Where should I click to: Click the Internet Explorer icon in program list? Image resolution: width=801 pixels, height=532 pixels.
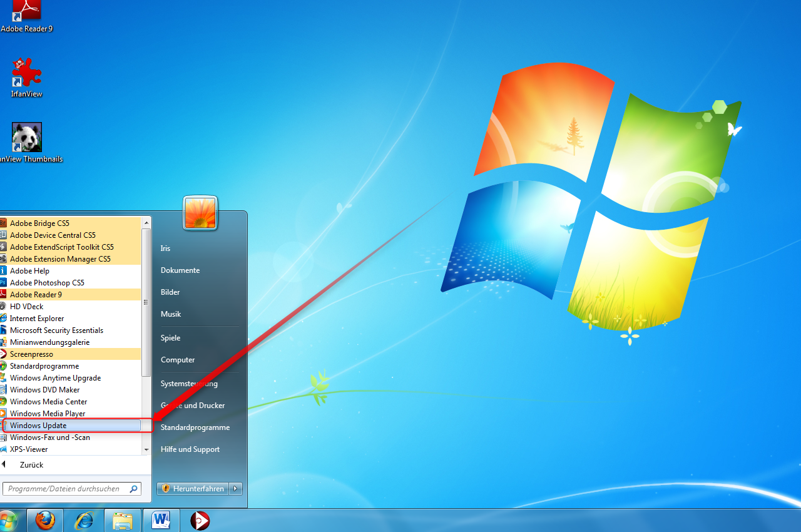pyautogui.click(x=3, y=318)
